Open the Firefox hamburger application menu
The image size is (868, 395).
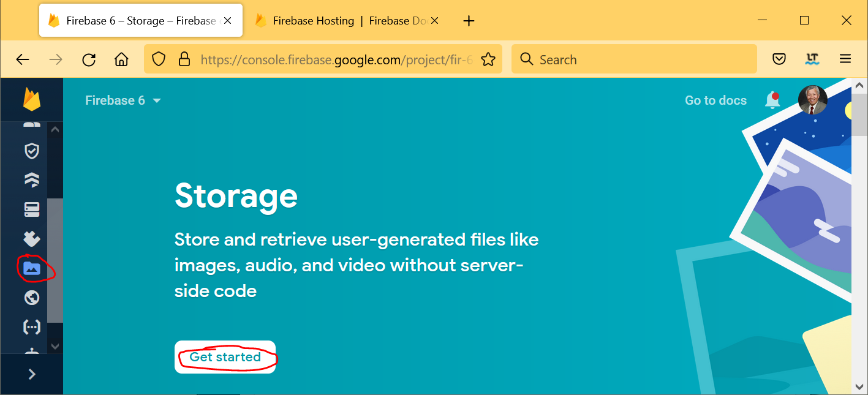845,59
